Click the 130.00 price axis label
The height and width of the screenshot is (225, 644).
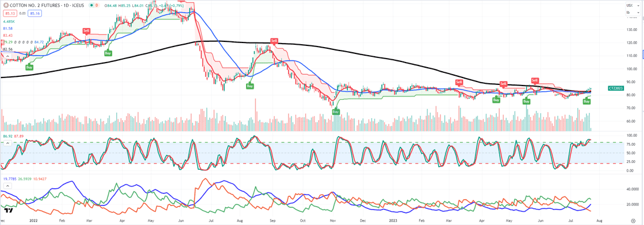tap(632, 29)
